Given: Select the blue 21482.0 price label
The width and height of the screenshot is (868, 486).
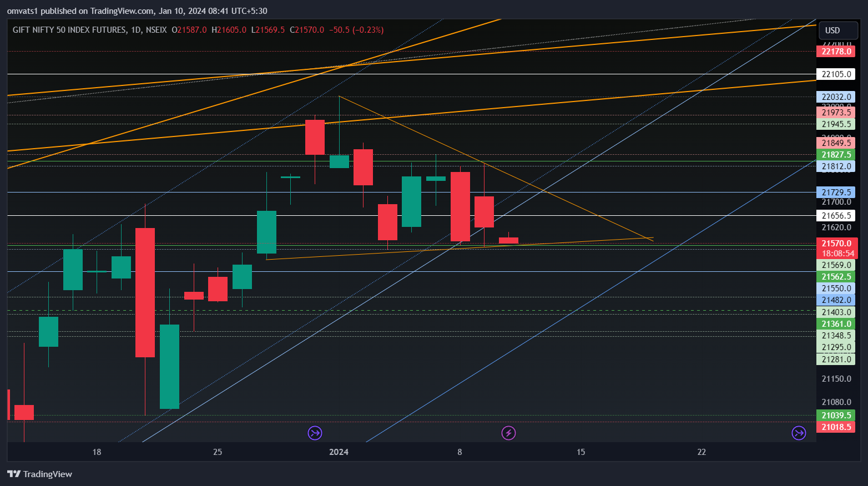Looking at the screenshot, I should click(x=836, y=300).
